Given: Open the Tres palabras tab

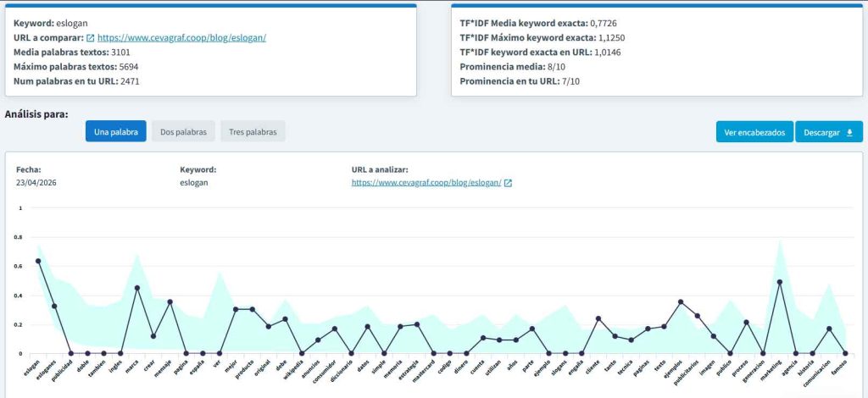Looking at the screenshot, I should [x=253, y=132].
